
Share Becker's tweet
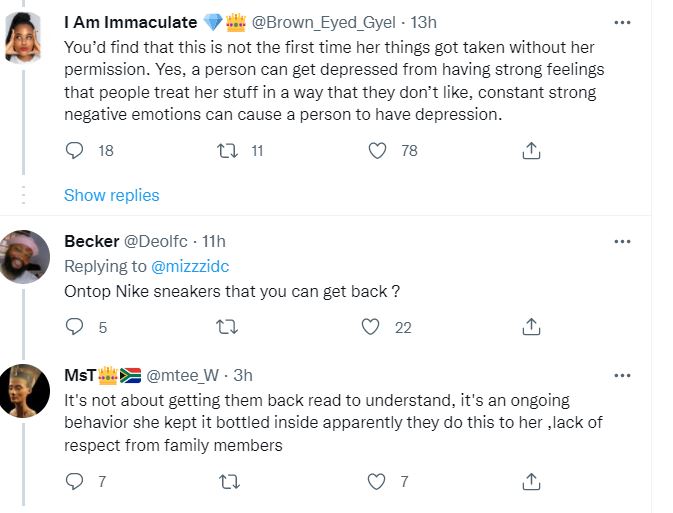click(532, 327)
